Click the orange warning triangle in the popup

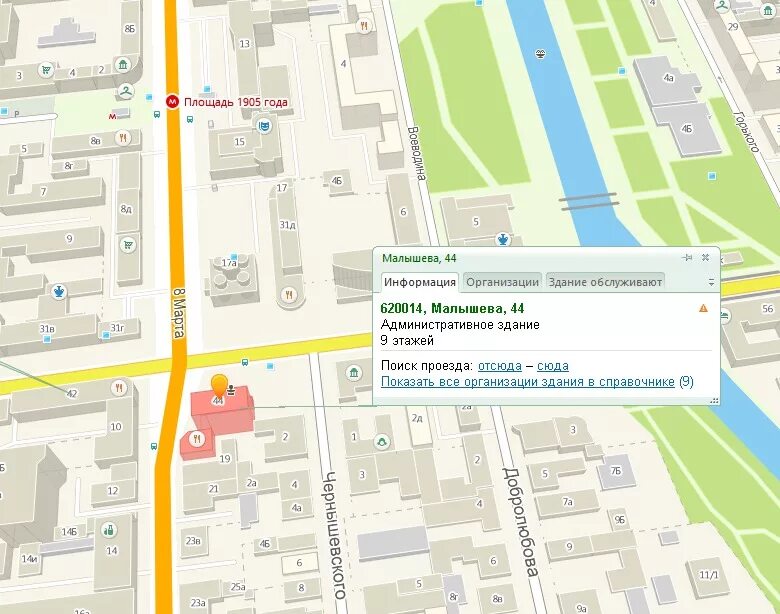pos(703,308)
